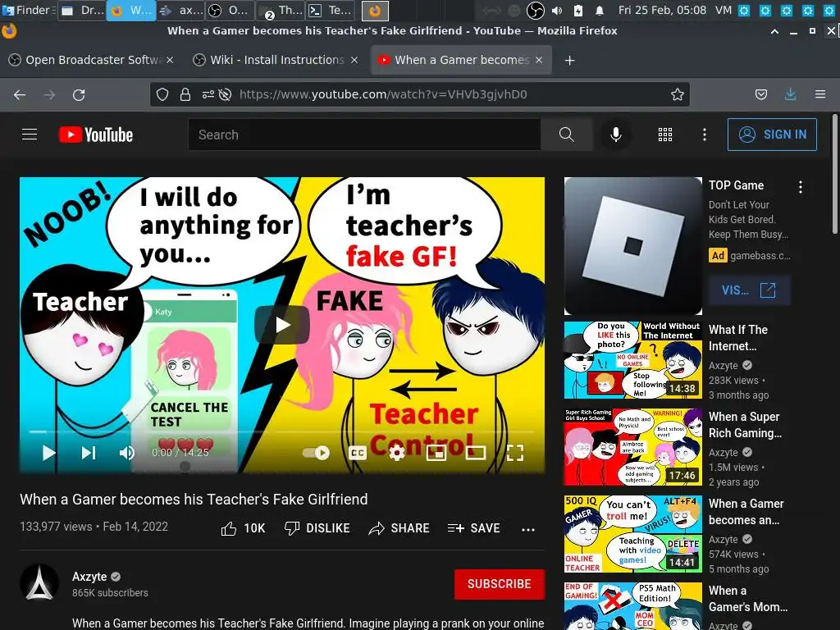Open the When a Super Rich Gaming title
Image resolution: width=840 pixels, height=630 pixels.
(745, 425)
